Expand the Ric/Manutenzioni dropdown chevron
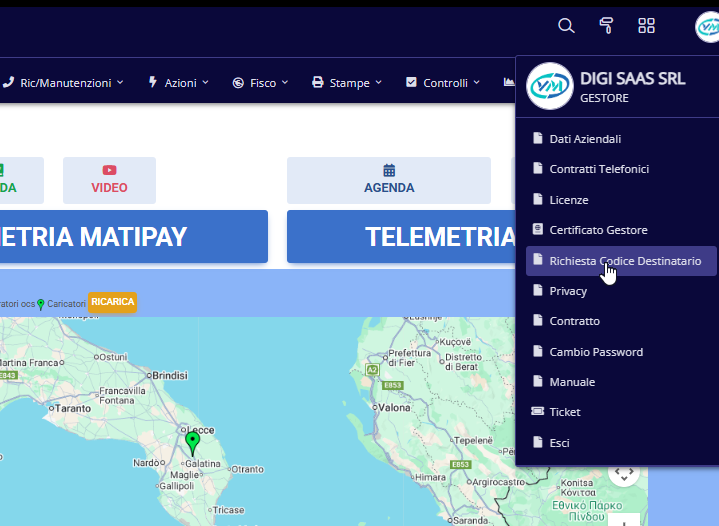Viewport: 719px width, 526px height. [x=120, y=83]
